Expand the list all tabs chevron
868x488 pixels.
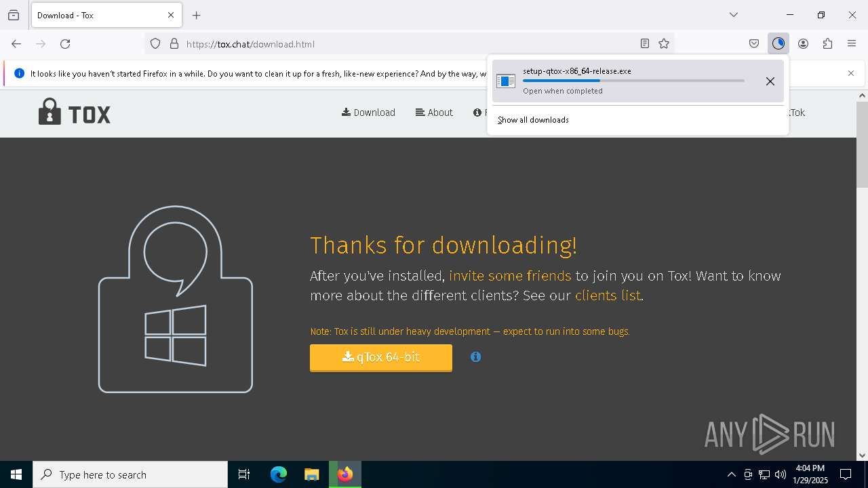(734, 15)
